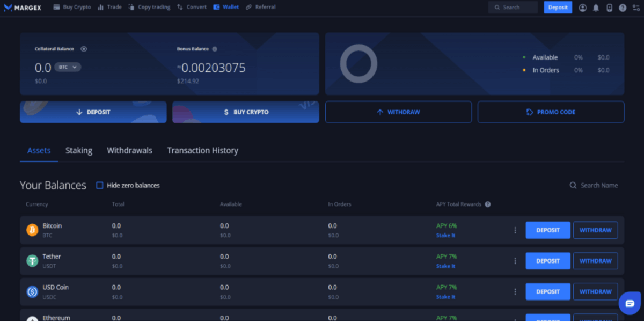The image size is (644, 322).
Task: Switch to the Staking tab
Action: tap(78, 151)
